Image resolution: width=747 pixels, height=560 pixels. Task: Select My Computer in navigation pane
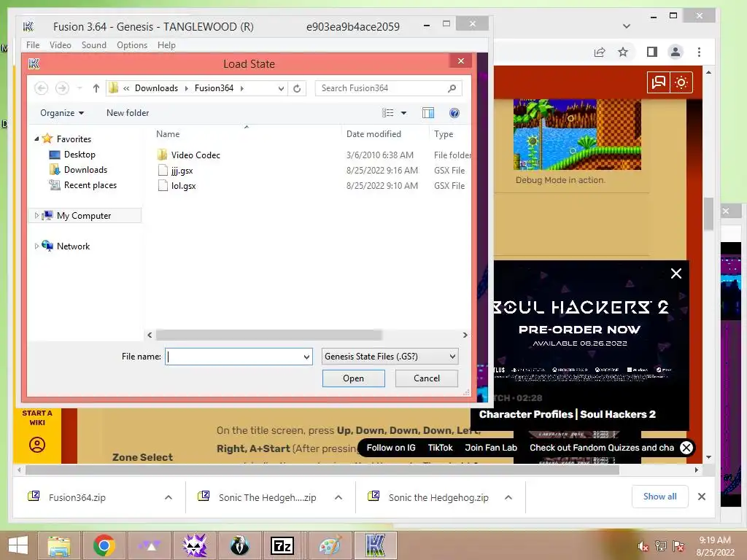click(84, 216)
